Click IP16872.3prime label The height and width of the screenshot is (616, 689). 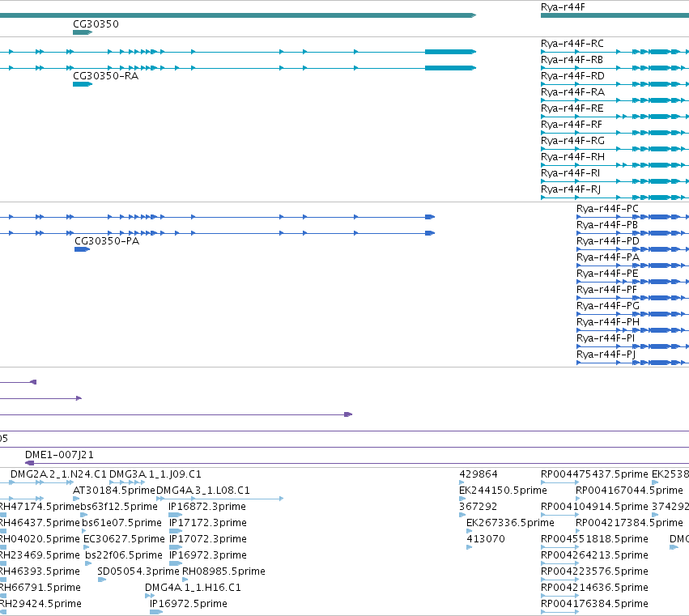(x=207, y=507)
